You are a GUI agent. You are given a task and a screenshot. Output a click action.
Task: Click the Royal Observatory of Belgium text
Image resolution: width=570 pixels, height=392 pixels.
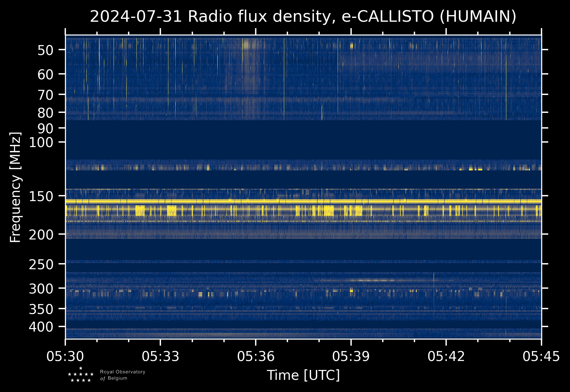(x=123, y=375)
